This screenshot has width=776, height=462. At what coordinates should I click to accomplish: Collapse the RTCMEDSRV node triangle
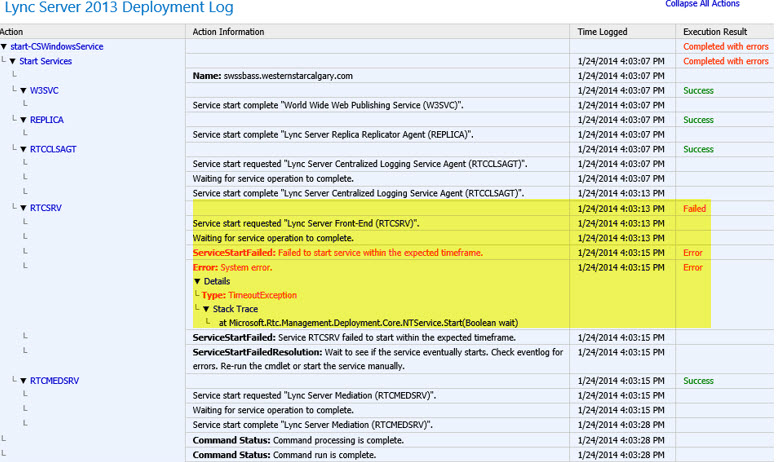[x=23, y=381]
